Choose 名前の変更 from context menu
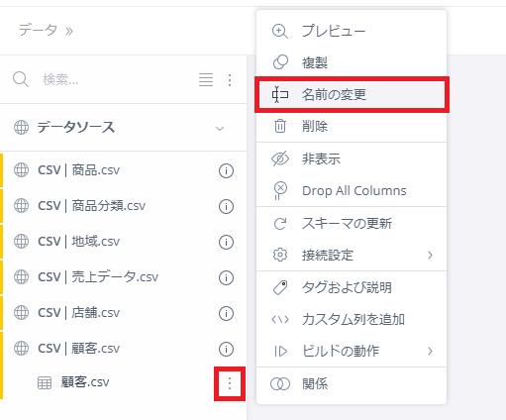506x420 pixels. tap(352, 95)
